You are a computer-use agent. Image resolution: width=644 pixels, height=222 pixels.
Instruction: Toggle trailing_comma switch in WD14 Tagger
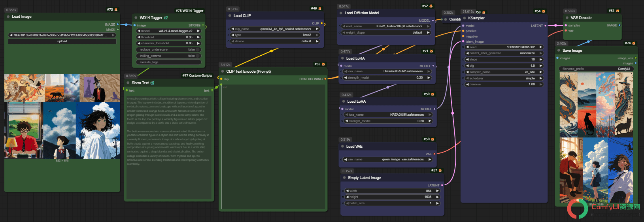pos(198,56)
